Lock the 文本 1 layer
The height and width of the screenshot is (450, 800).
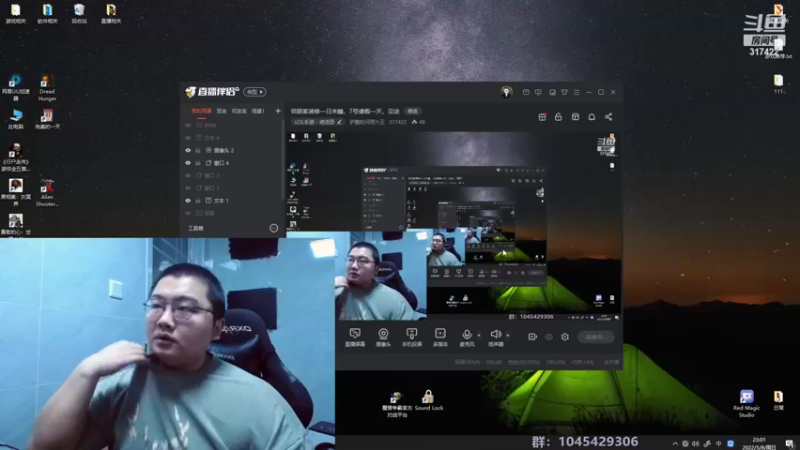(198, 201)
